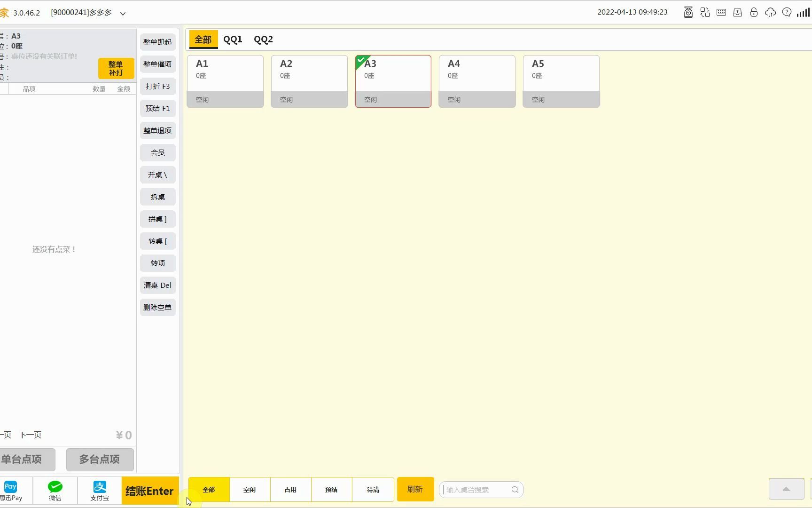This screenshot has height=508, width=812.
Task: Filter tables by 待清 status
Action: (x=373, y=490)
